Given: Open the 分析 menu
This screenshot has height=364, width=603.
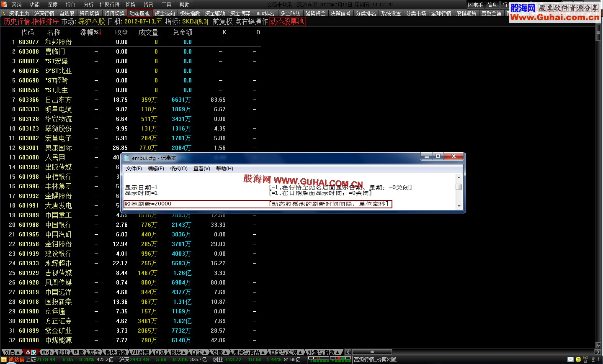Looking at the screenshot, I should coord(88,5).
